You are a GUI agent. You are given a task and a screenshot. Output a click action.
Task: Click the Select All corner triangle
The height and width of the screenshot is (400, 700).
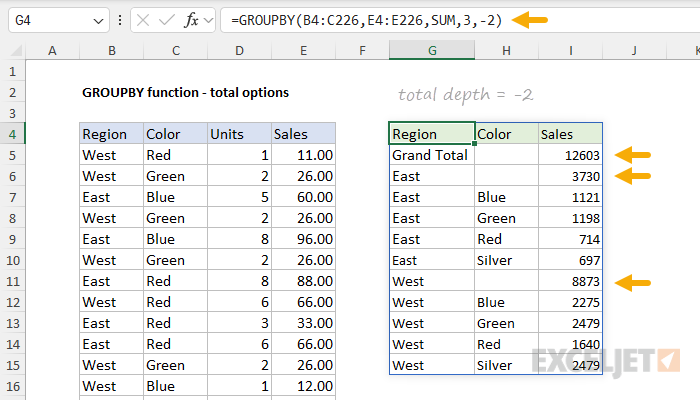(16, 51)
